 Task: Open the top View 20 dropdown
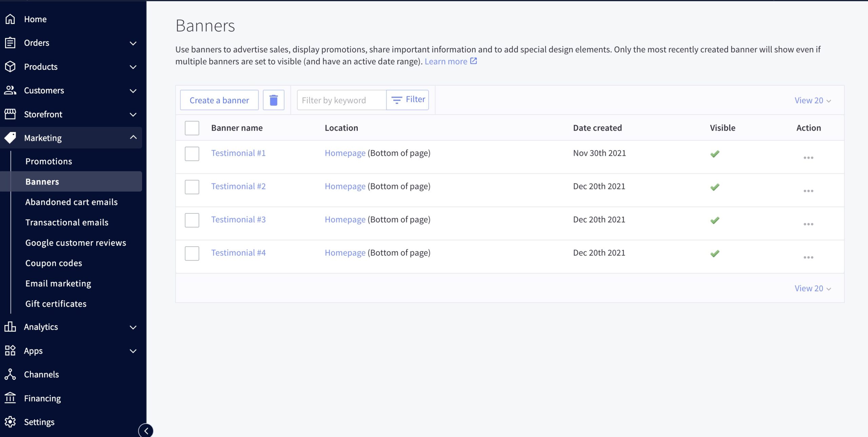click(x=812, y=100)
